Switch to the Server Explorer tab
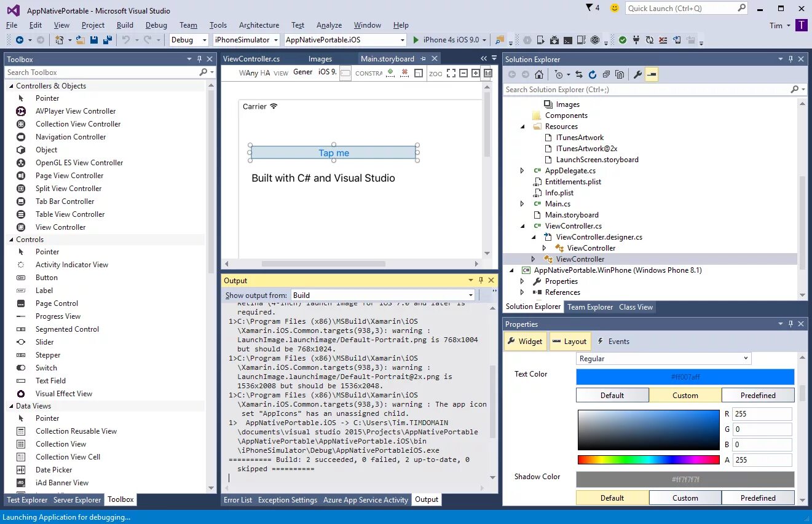Viewport: 812px width, 524px height. [77, 500]
